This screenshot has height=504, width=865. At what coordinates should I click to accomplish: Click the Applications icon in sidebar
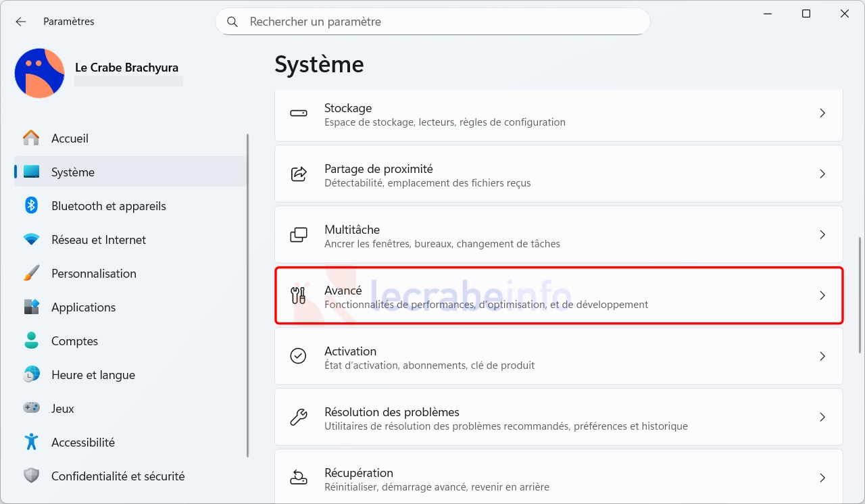(x=31, y=307)
